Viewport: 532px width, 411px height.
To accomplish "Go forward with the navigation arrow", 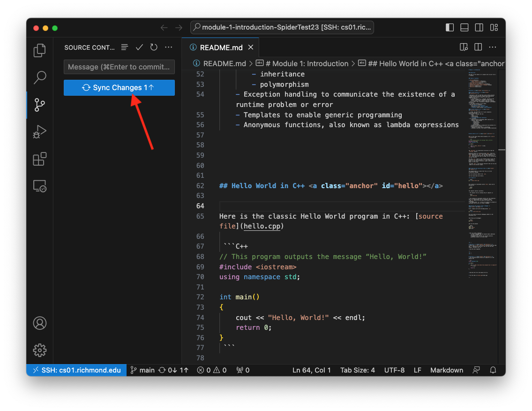I will click(x=179, y=28).
